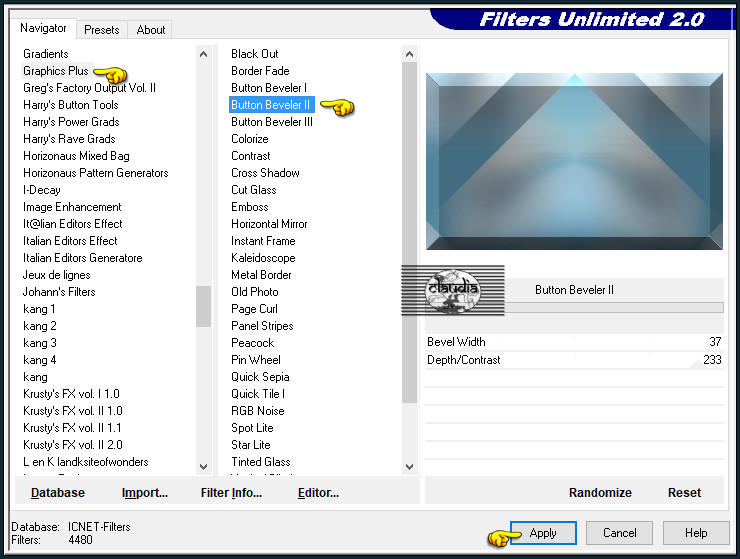Select the Tinted Glass filter
The height and width of the screenshot is (559, 740).
261,462
